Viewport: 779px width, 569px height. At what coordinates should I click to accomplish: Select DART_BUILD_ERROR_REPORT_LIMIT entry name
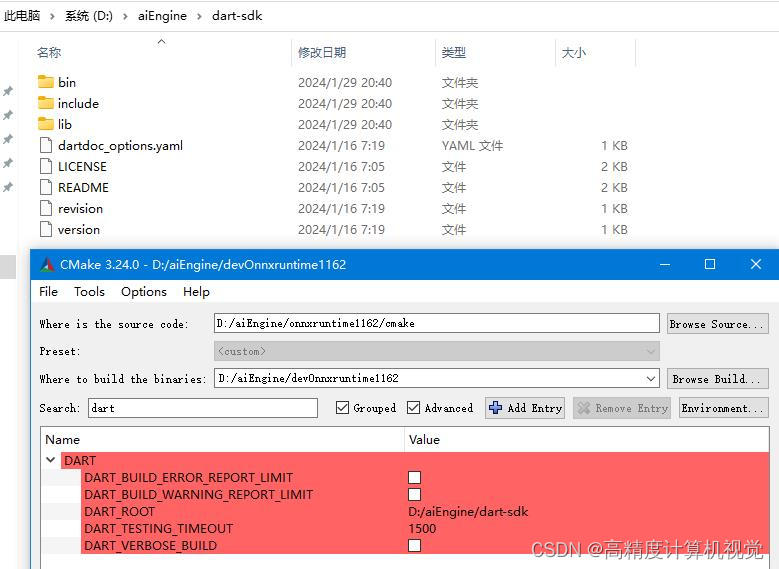point(188,478)
